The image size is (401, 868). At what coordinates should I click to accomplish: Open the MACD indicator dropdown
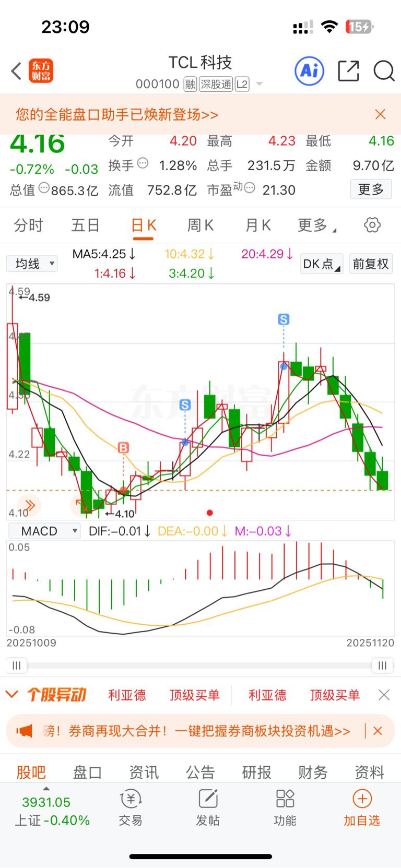pyautogui.click(x=44, y=531)
